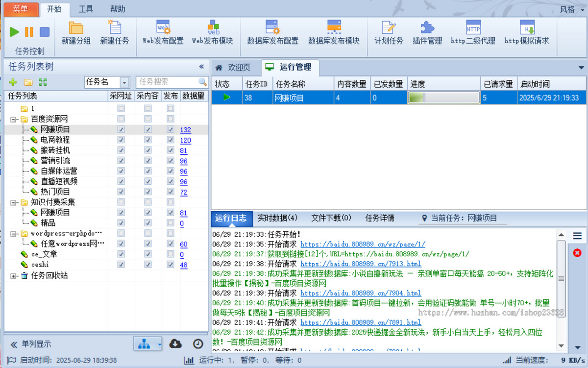This screenshot has height=368, width=588.
Task: Toggle 采网址 checkbox for 自媒体运营
Action: 121,171
